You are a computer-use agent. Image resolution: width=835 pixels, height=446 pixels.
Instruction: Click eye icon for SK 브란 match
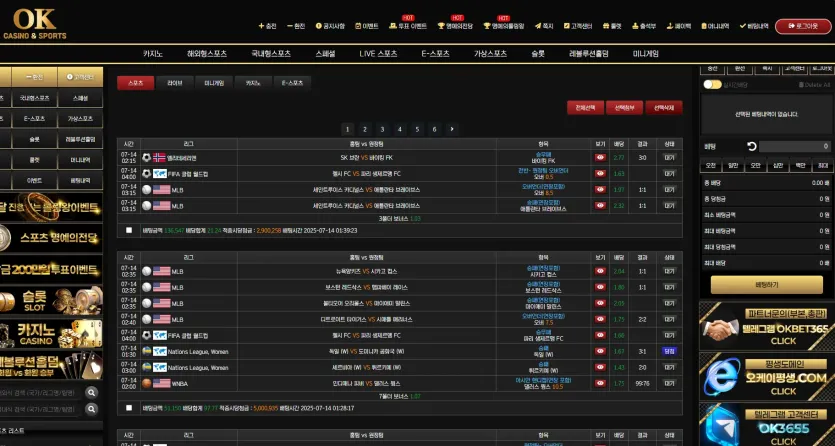click(601, 158)
